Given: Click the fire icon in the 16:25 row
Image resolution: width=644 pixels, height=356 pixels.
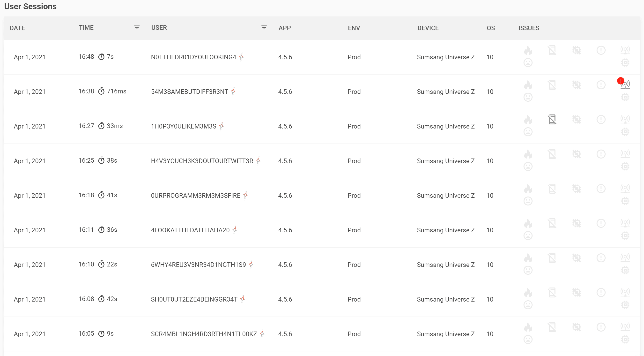Looking at the screenshot, I should coord(528,154).
